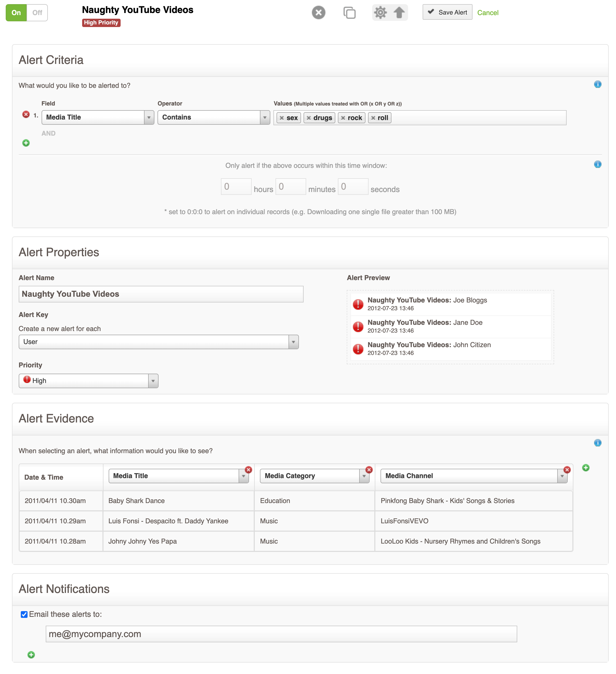This screenshot has width=616, height=674.
Task: Switch the alert to Off
Action: [37, 13]
